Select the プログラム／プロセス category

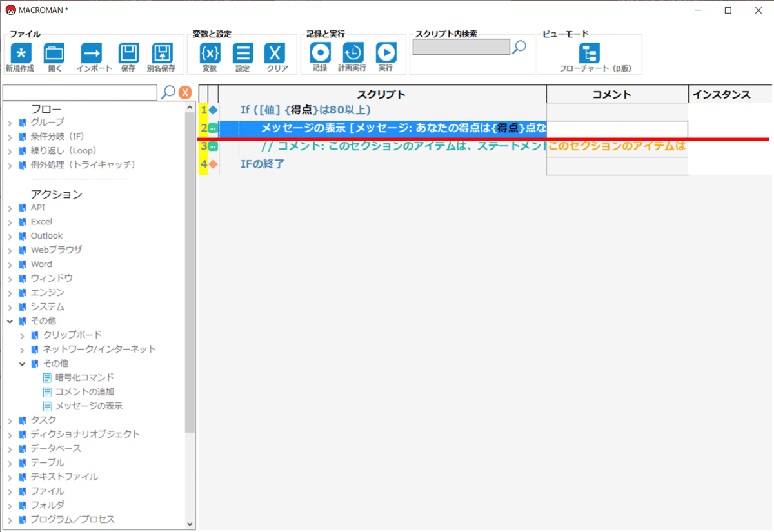[72, 520]
